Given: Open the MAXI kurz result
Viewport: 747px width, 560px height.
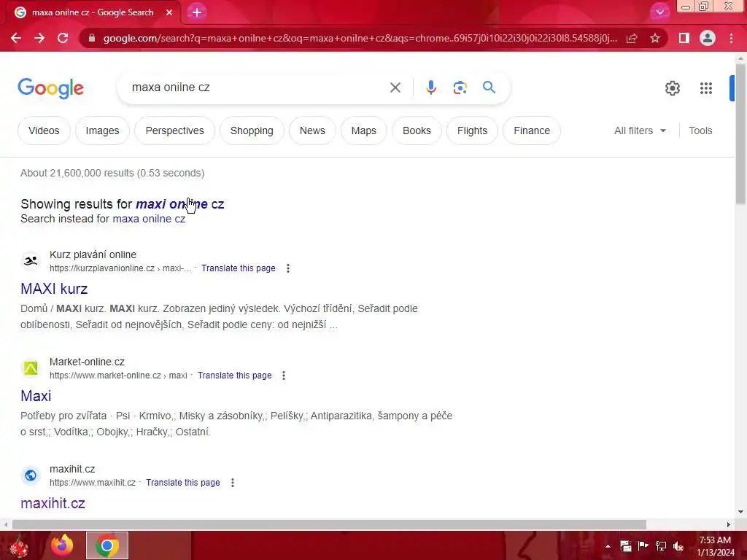Looking at the screenshot, I should point(54,289).
